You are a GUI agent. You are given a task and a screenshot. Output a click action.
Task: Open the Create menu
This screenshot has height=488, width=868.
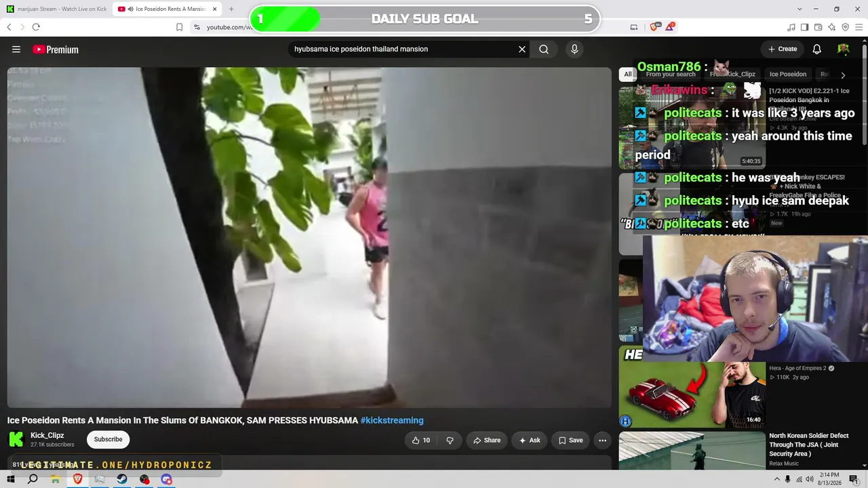pos(783,49)
